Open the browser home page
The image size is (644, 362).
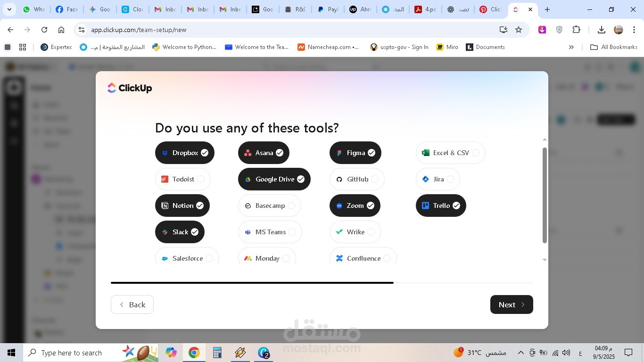[61, 30]
